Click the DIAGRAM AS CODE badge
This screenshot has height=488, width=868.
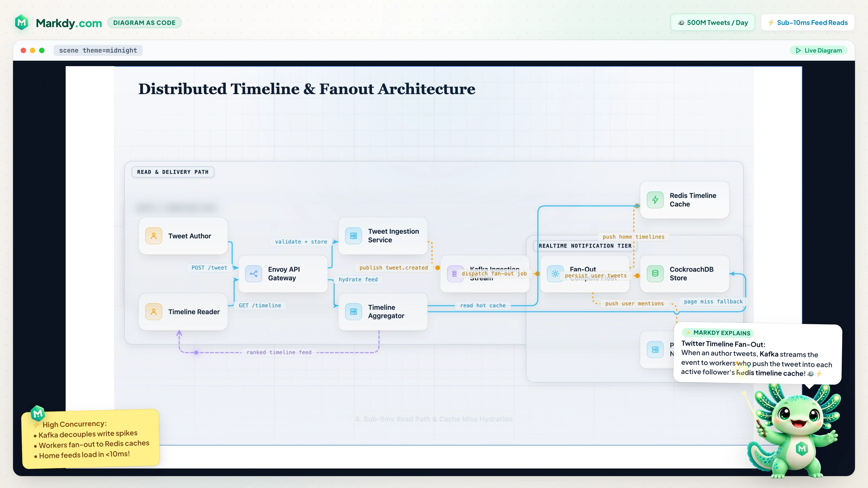click(144, 23)
